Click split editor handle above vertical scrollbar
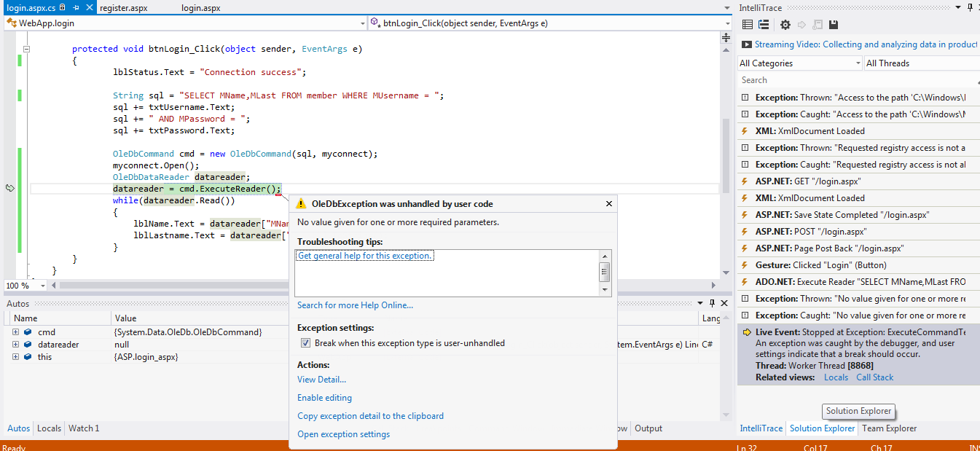 click(726, 36)
